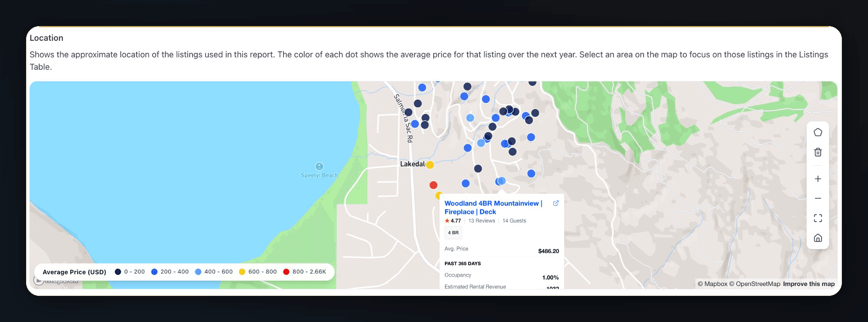Click the Improve this map link
Image resolution: width=868 pixels, height=322 pixels.
click(808, 284)
